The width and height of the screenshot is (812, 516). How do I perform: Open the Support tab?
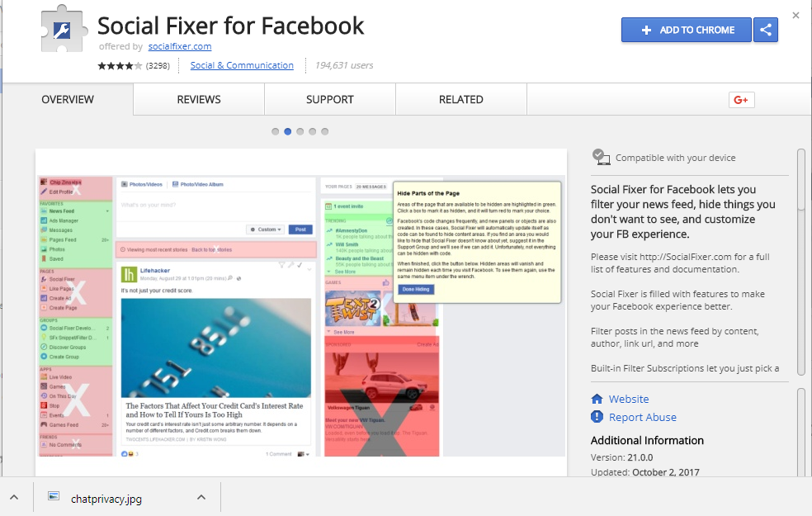(330, 99)
